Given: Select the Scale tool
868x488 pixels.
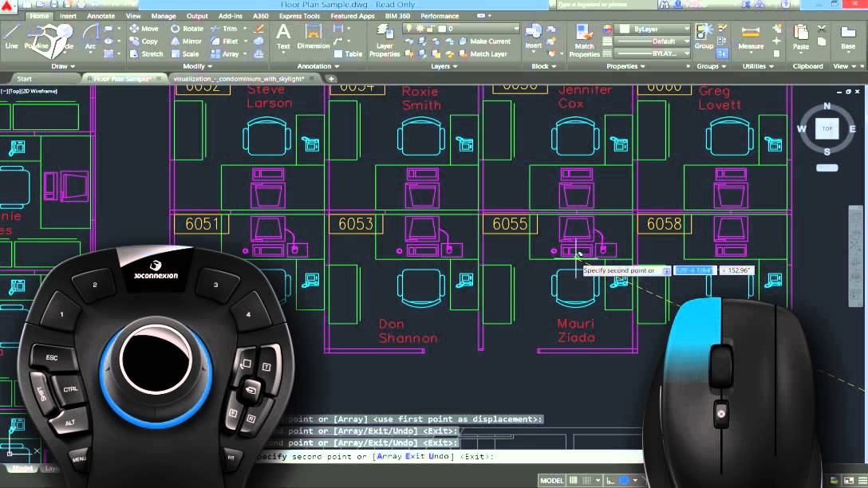Looking at the screenshot, I should pos(185,53).
